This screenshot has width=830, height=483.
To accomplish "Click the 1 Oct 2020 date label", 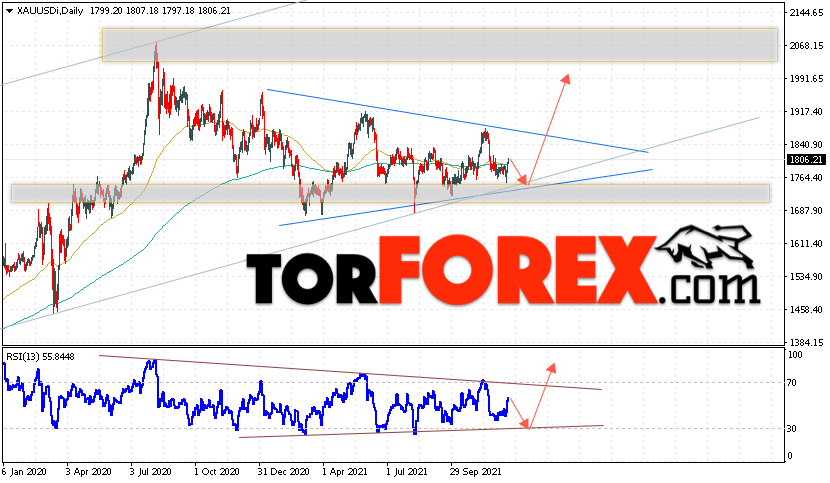I will (217, 471).
